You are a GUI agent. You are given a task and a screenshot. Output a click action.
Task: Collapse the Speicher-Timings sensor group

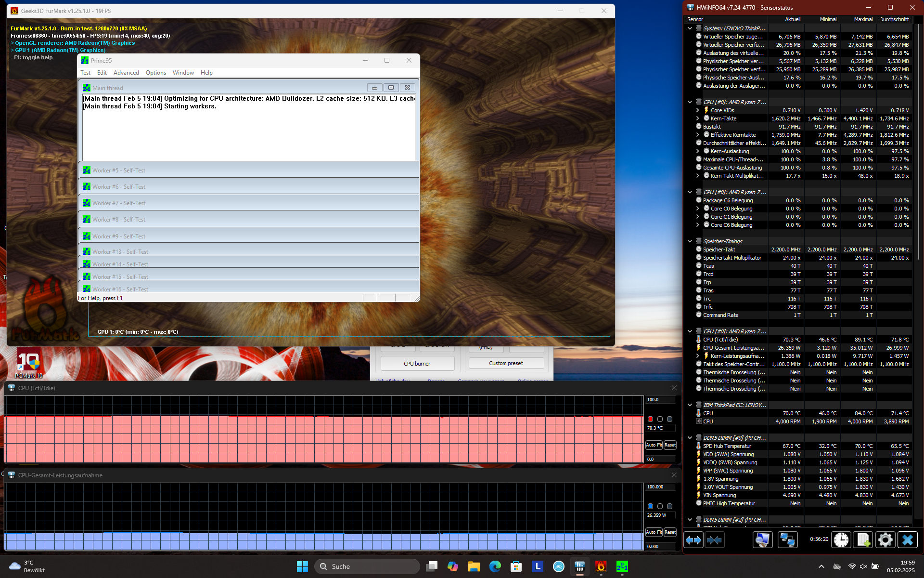pos(690,241)
